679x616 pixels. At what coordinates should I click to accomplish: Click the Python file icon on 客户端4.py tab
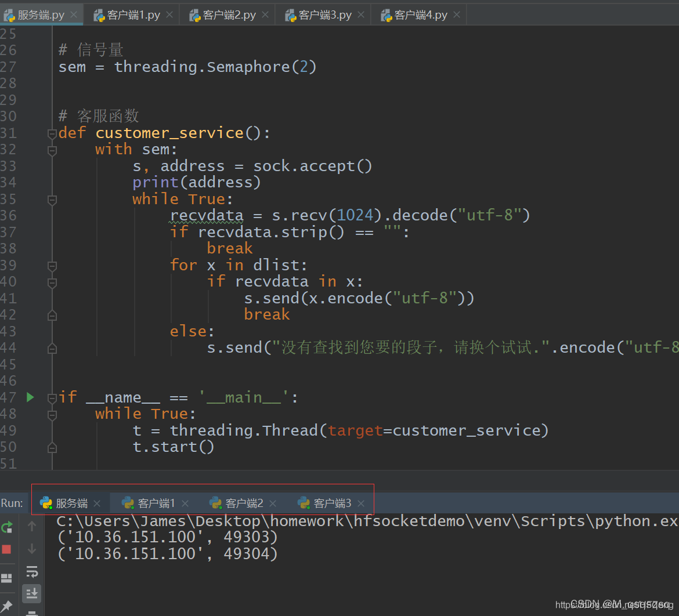[x=387, y=16]
